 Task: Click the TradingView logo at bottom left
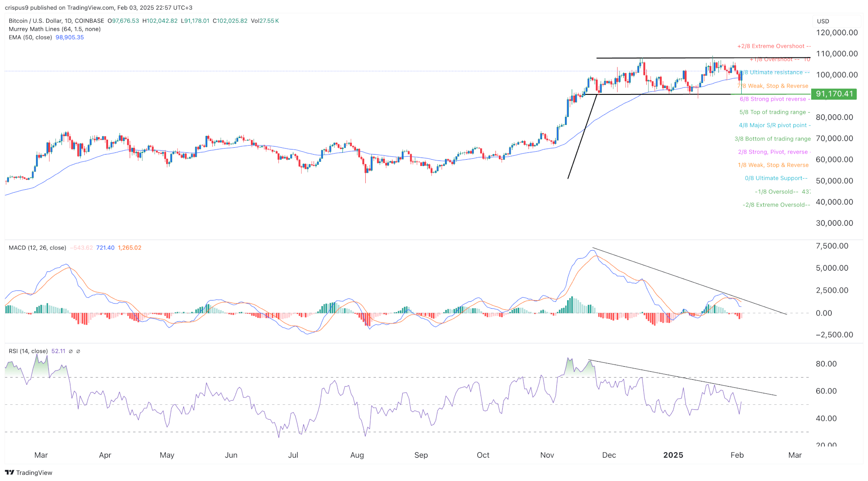click(29, 473)
